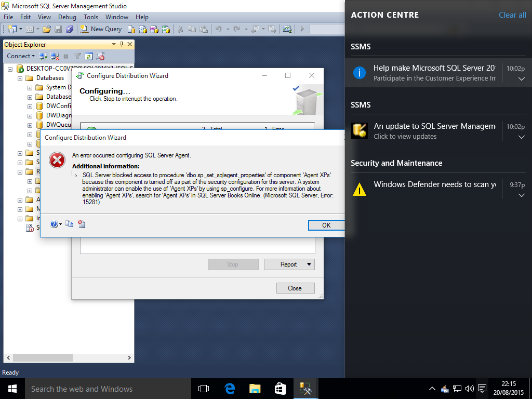Screen dimensions: 532x399
Task: Open the Debug menu
Action: 67,17
